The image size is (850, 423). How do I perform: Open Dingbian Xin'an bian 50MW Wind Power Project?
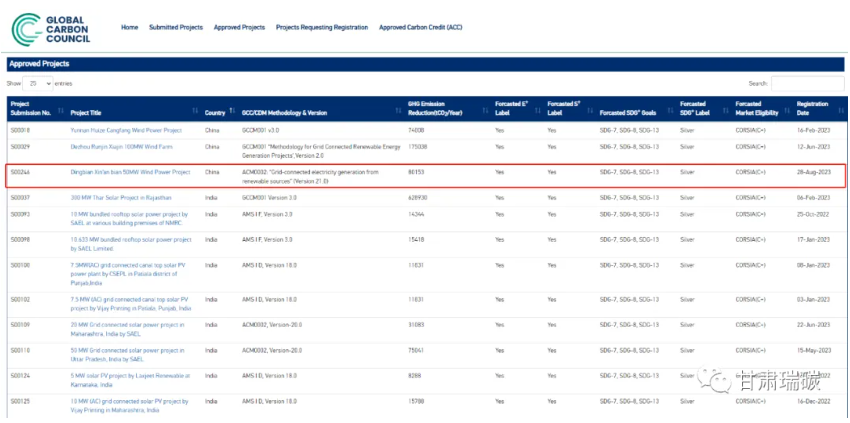tap(130, 172)
